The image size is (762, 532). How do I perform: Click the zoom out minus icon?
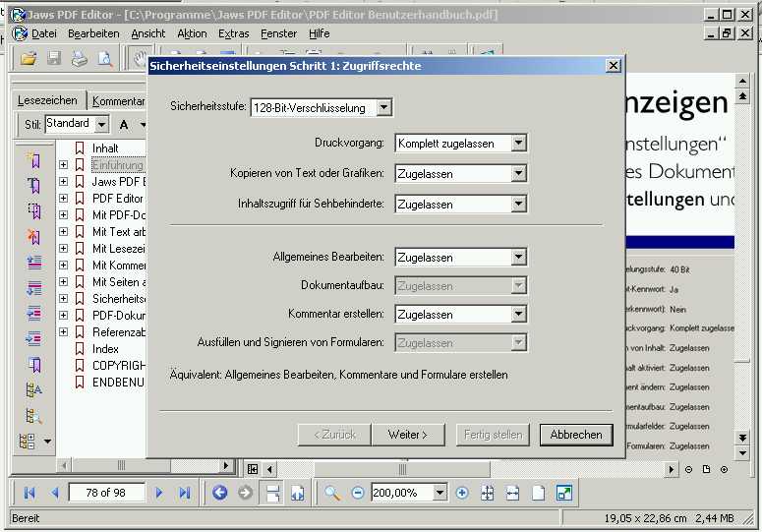click(358, 493)
